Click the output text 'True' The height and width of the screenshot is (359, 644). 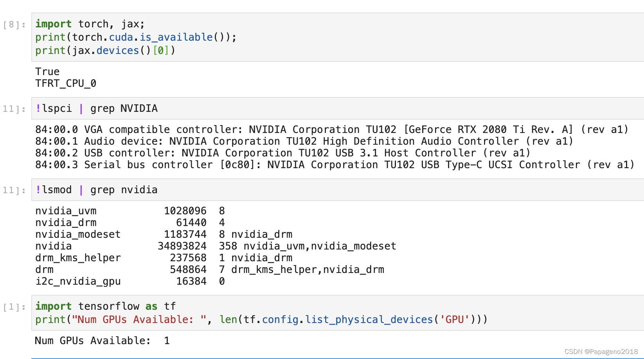click(47, 72)
